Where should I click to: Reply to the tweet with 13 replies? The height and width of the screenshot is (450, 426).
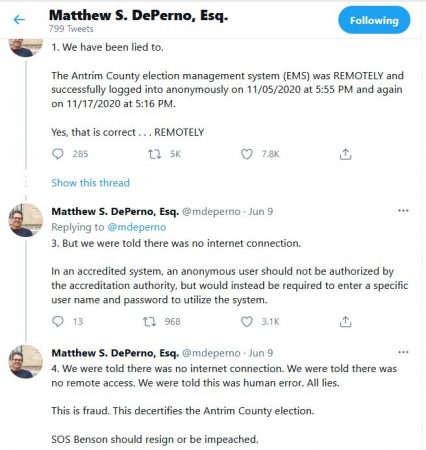click(58, 321)
